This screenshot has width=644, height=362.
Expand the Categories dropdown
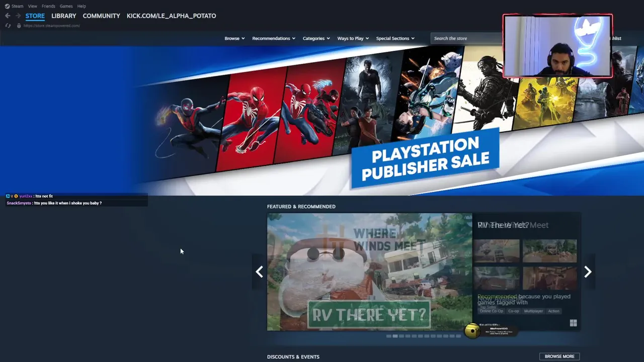[x=316, y=38]
